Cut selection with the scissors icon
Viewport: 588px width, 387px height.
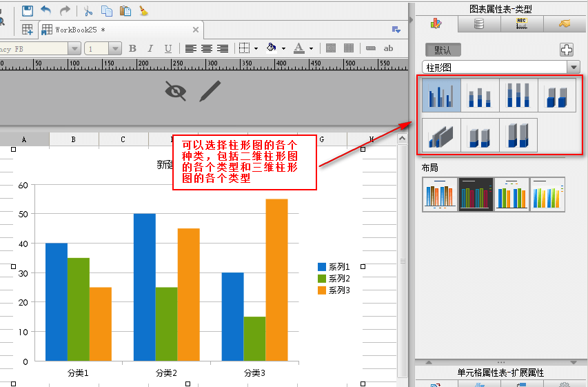click(88, 11)
